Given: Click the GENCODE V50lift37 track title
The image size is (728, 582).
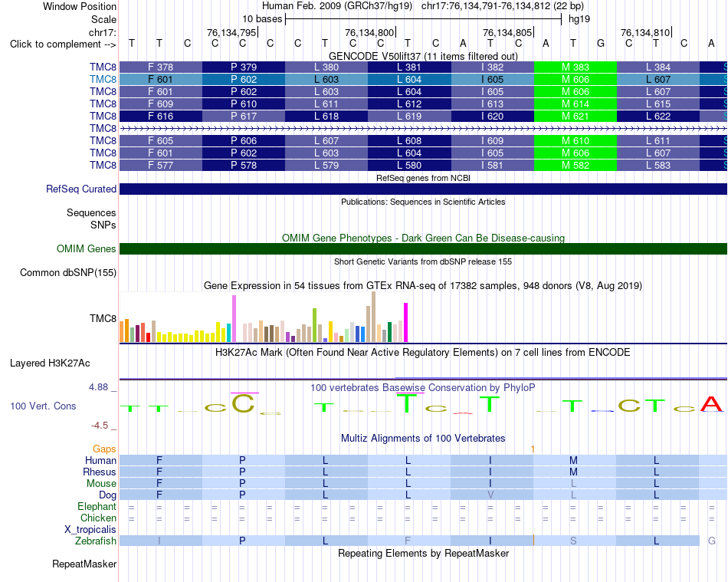Looking at the screenshot, I should (x=423, y=56).
